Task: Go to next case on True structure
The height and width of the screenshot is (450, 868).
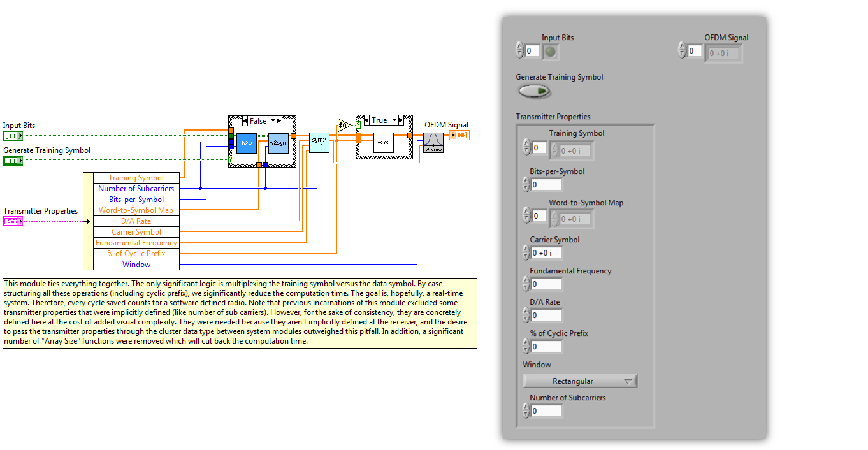Action: point(401,120)
